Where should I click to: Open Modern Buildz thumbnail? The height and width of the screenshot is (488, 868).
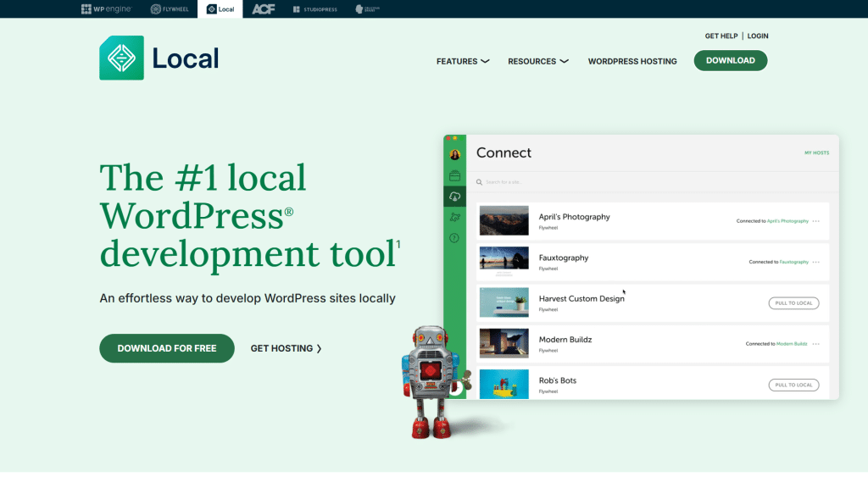tap(504, 343)
